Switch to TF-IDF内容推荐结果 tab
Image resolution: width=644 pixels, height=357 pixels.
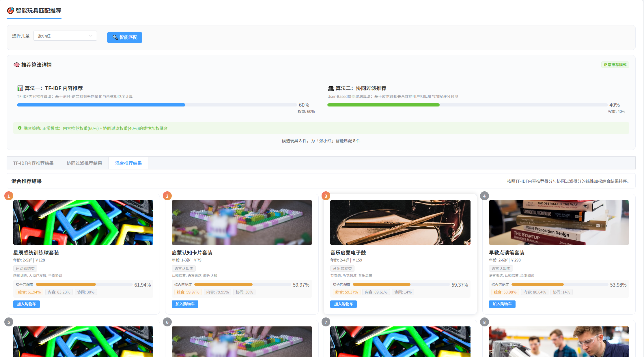click(33, 163)
